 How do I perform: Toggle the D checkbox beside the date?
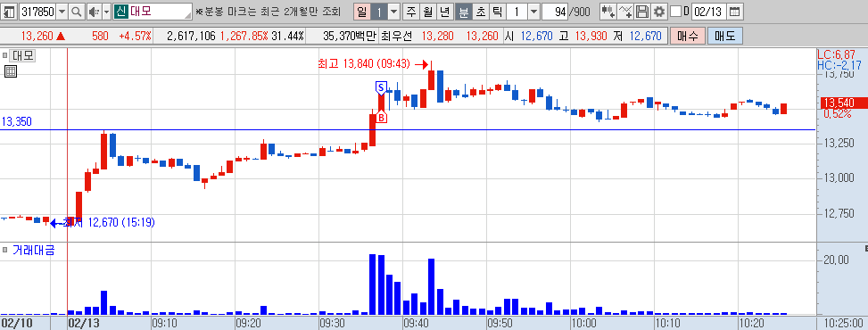[675, 11]
